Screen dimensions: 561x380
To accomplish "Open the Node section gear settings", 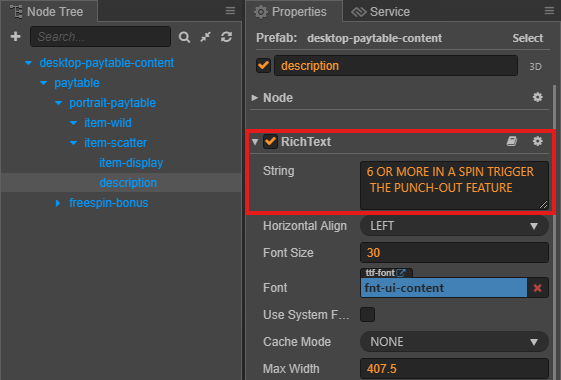I will coord(537,97).
